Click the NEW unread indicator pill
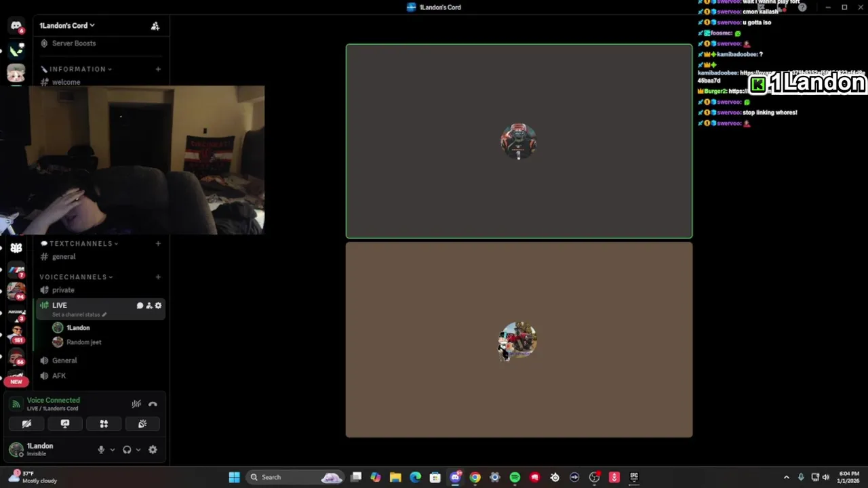This screenshot has height=488, width=868. coord(16,382)
